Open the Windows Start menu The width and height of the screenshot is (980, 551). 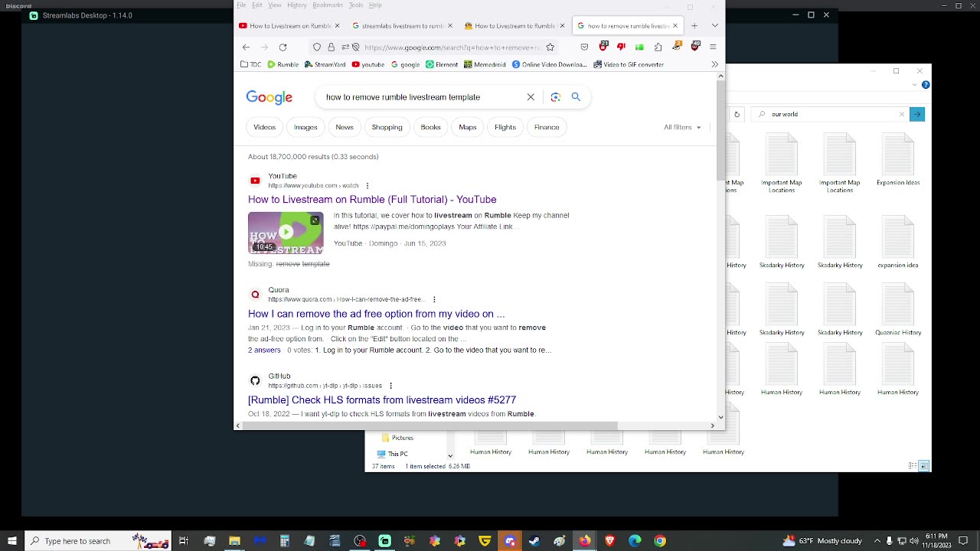(11, 541)
